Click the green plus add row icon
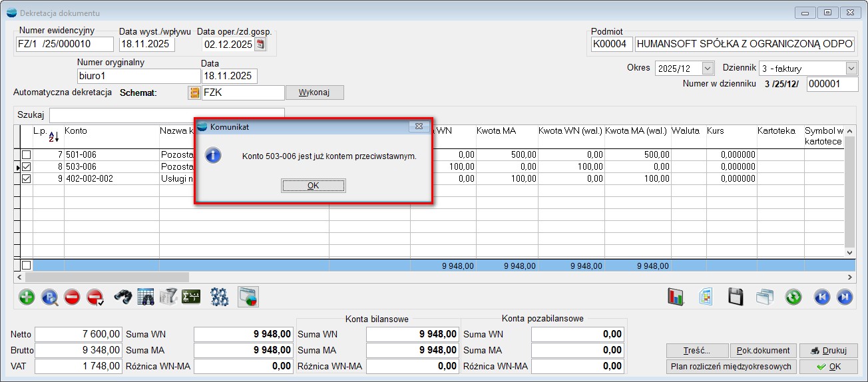868x382 pixels. [27, 297]
